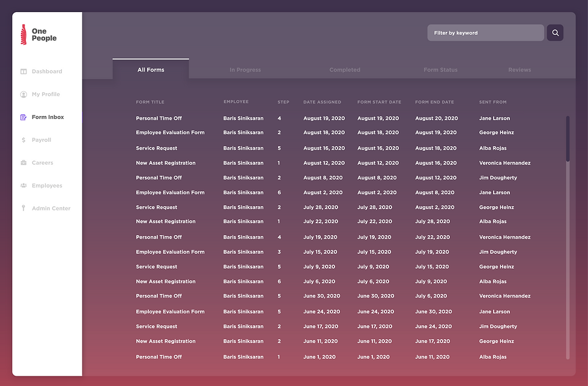Viewport: 588px width, 386px height.
Task: Click step 6 in the July 6 row
Action: (x=279, y=281)
